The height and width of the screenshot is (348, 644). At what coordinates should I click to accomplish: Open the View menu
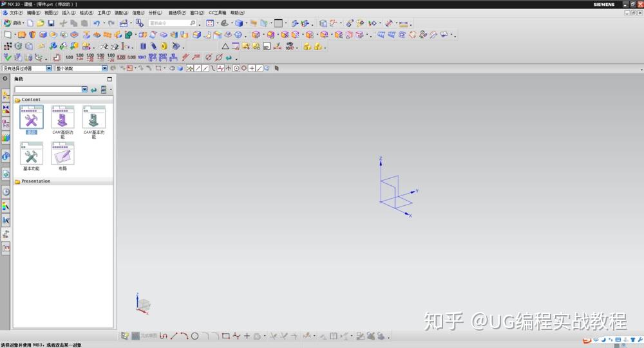point(51,13)
